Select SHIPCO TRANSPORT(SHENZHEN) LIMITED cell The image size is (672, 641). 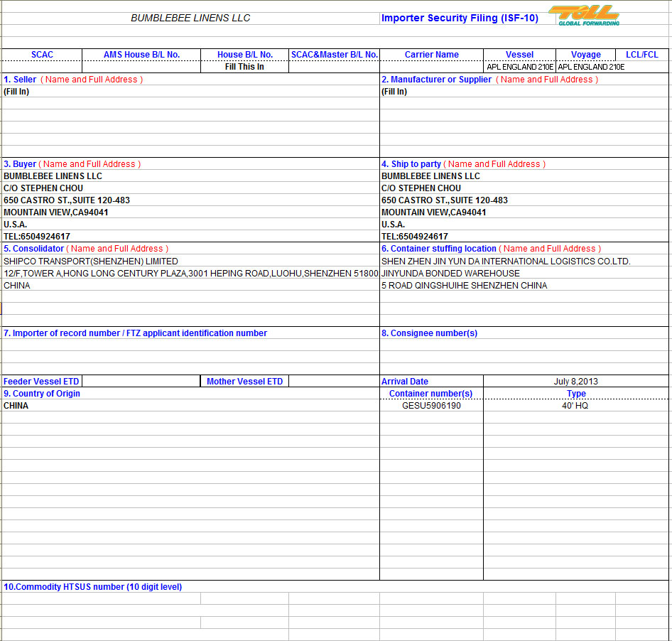click(190, 261)
